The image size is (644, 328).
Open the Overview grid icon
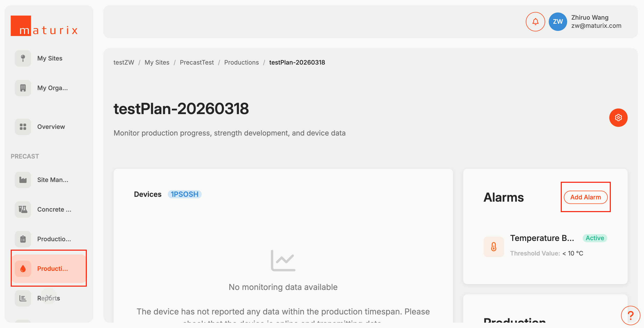click(23, 127)
